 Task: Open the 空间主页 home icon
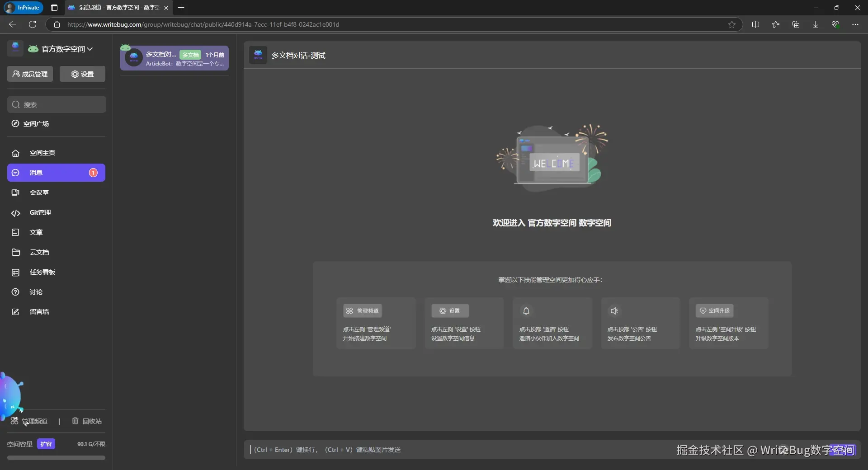coord(15,153)
